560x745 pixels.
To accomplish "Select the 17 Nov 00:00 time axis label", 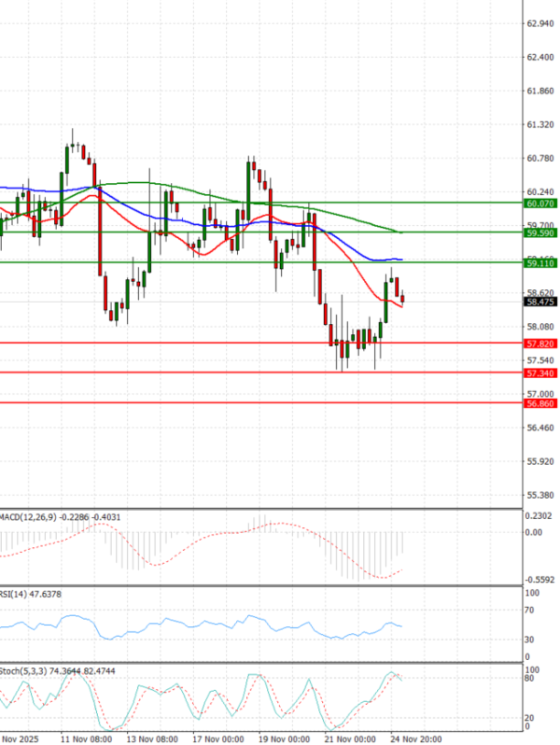I will 222,737.
